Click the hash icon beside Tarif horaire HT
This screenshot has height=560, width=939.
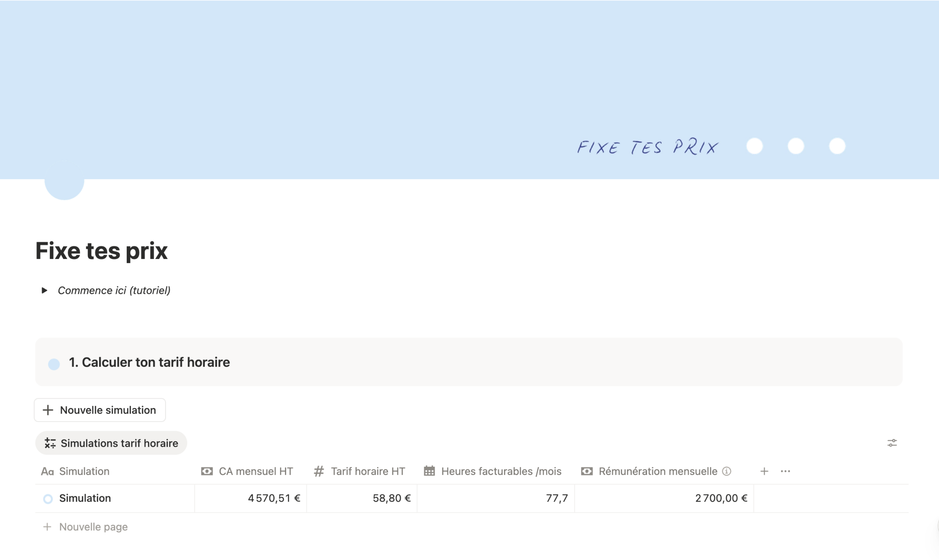click(319, 471)
